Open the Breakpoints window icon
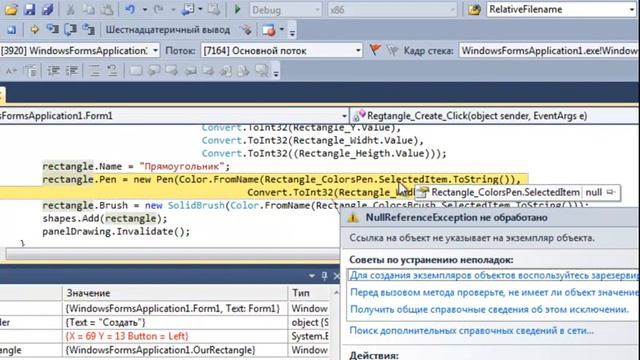Image resolution: width=640 pixels, height=360 pixels. pyautogui.click(x=269, y=30)
